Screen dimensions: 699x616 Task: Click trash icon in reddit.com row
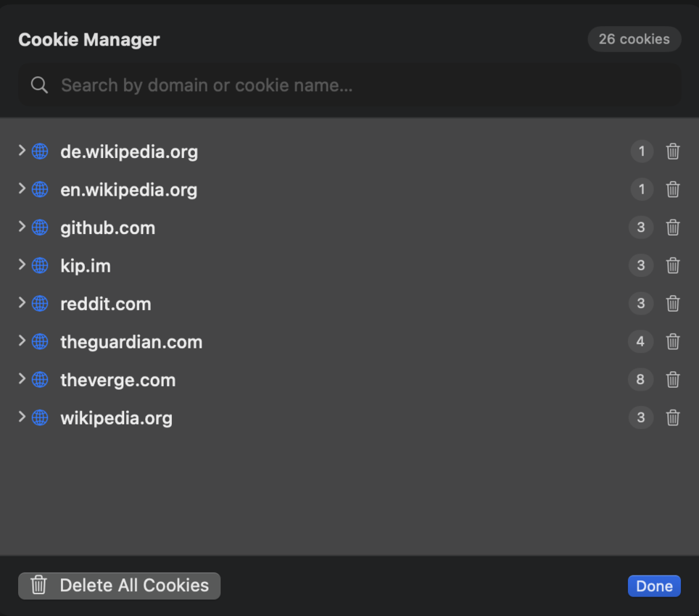(673, 304)
